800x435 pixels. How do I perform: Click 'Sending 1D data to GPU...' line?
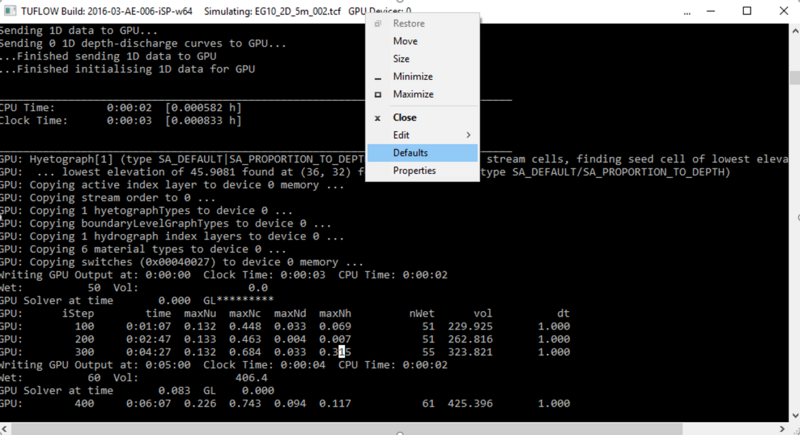[79, 31]
